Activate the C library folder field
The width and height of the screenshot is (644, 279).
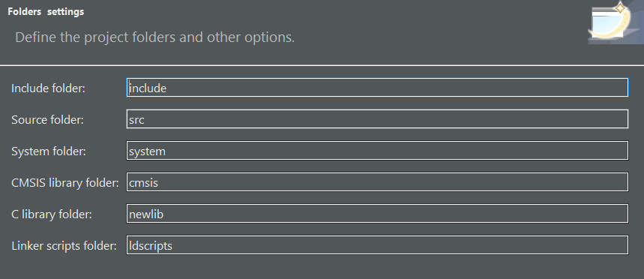click(x=377, y=213)
